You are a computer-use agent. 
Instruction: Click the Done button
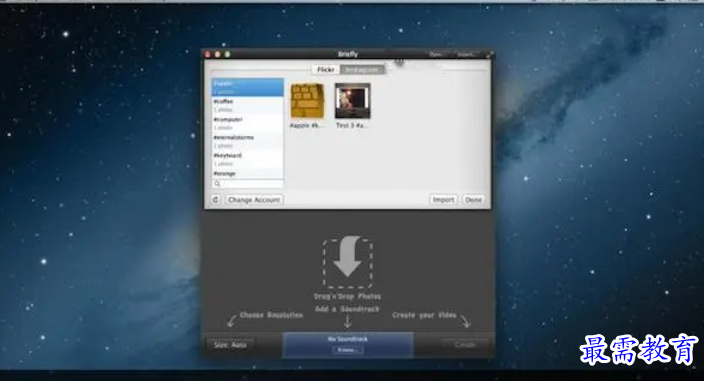(473, 200)
